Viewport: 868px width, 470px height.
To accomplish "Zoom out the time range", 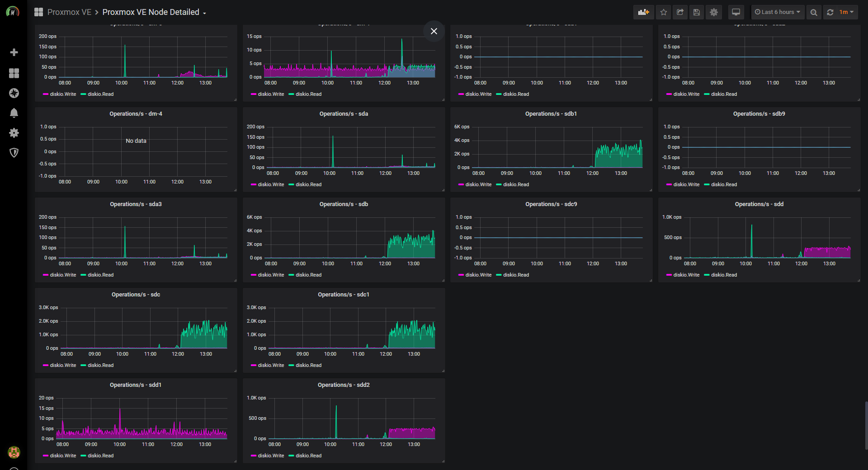I will (x=814, y=12).
